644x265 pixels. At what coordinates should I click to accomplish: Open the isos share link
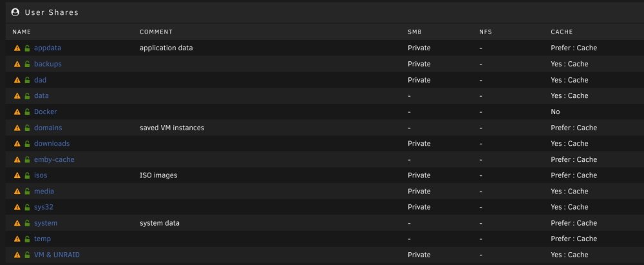click(41, 175)
